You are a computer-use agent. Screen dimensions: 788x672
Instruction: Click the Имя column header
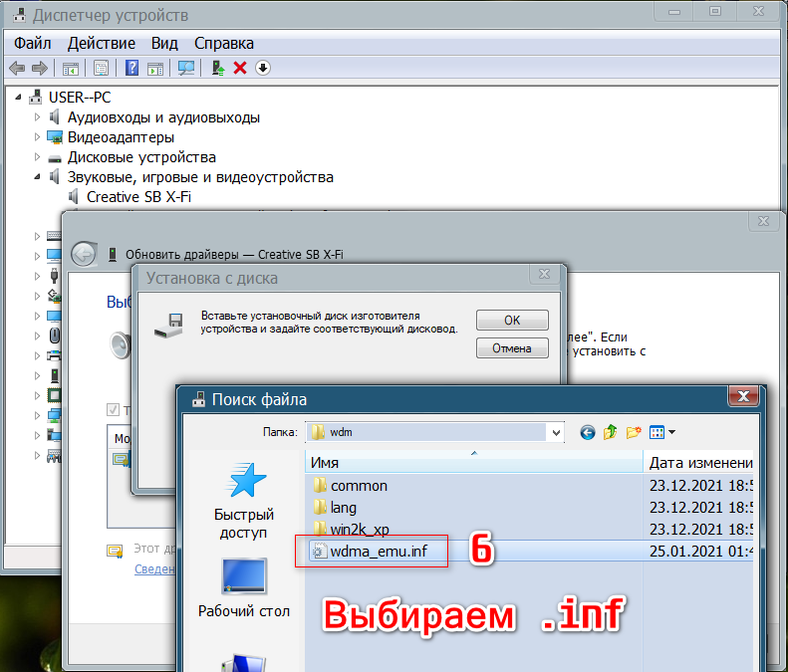474,462
